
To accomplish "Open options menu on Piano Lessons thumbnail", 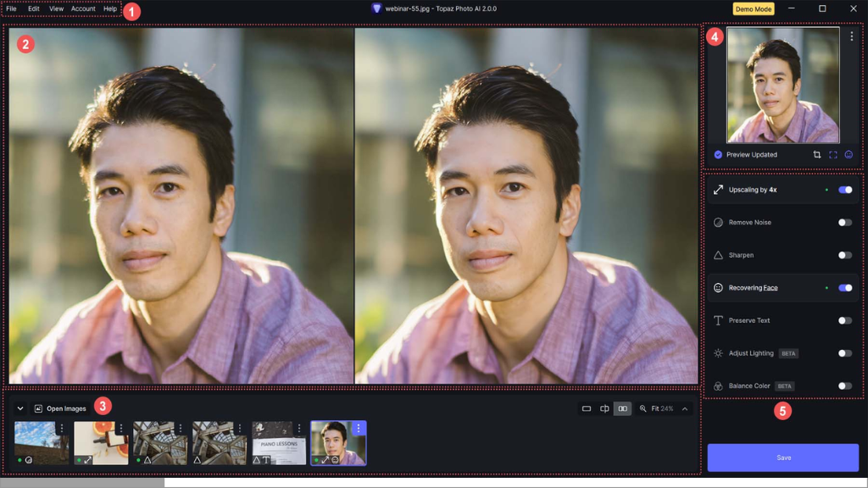I will click(x=299, y=428).
